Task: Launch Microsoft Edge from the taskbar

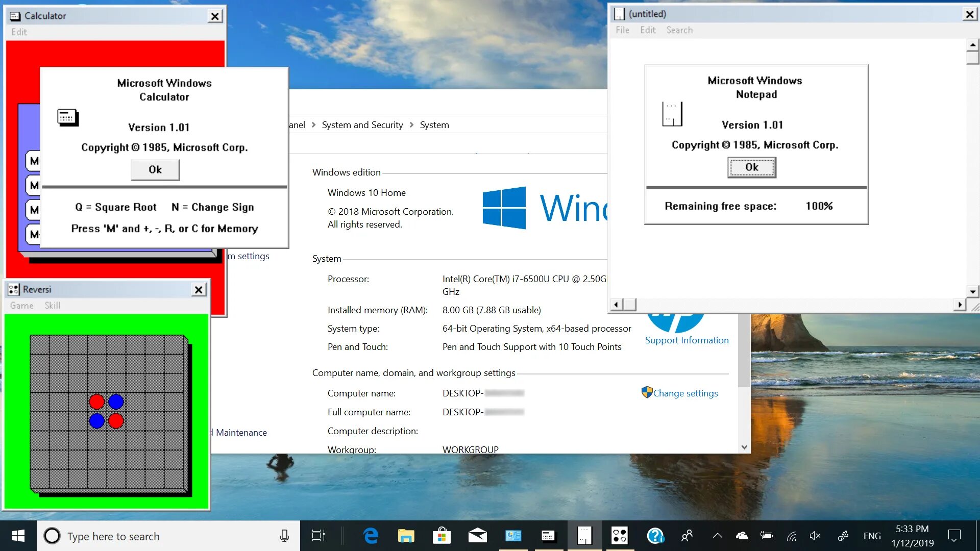Action: pos(371,536)
